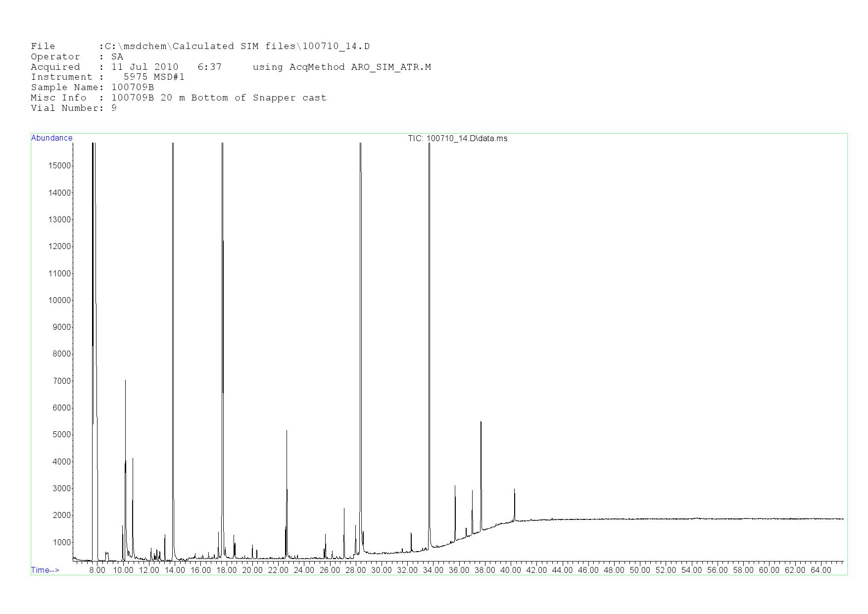
Task: Click the 1000 abundance tick label
Action: pos(61,543)
